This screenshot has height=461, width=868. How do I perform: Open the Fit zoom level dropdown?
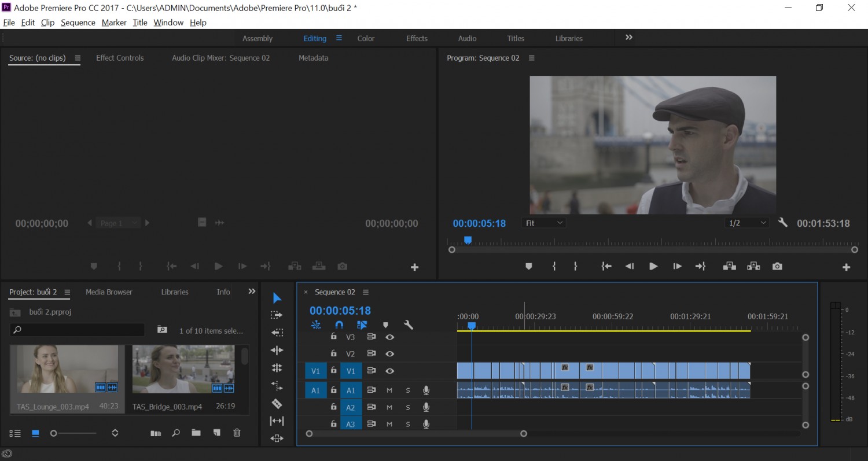544,223
